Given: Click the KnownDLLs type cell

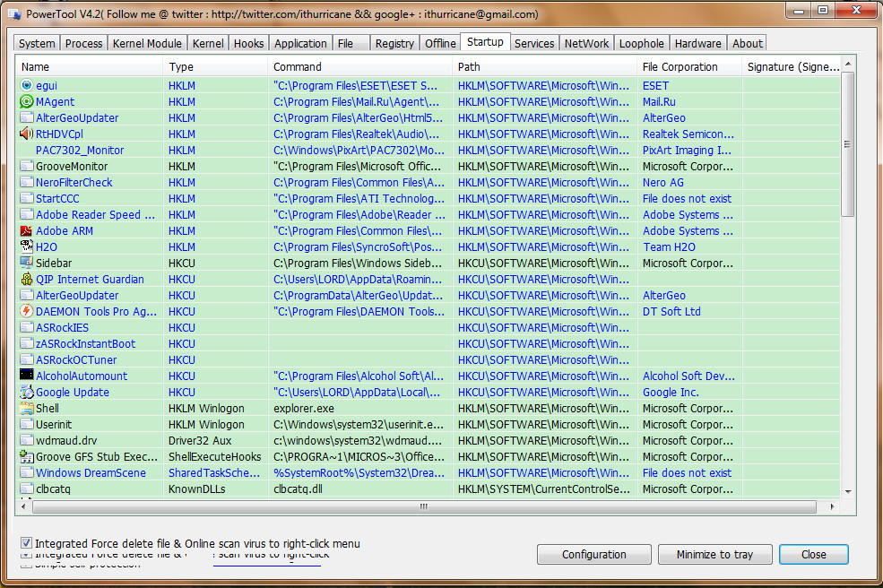Looking at the screenshot, I should coord(196,489).
